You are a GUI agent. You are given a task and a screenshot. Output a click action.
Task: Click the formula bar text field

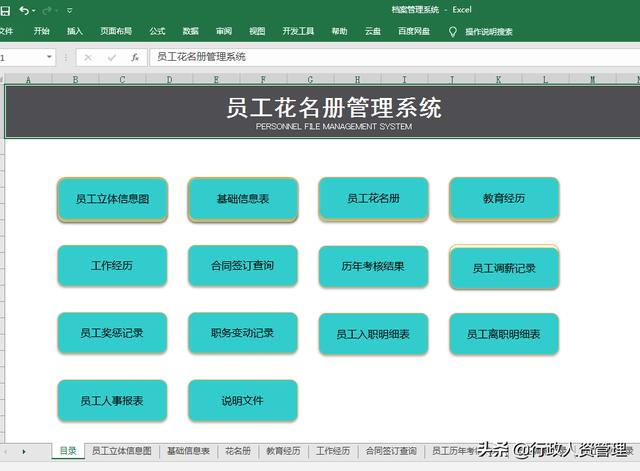[x=390, y=58]
